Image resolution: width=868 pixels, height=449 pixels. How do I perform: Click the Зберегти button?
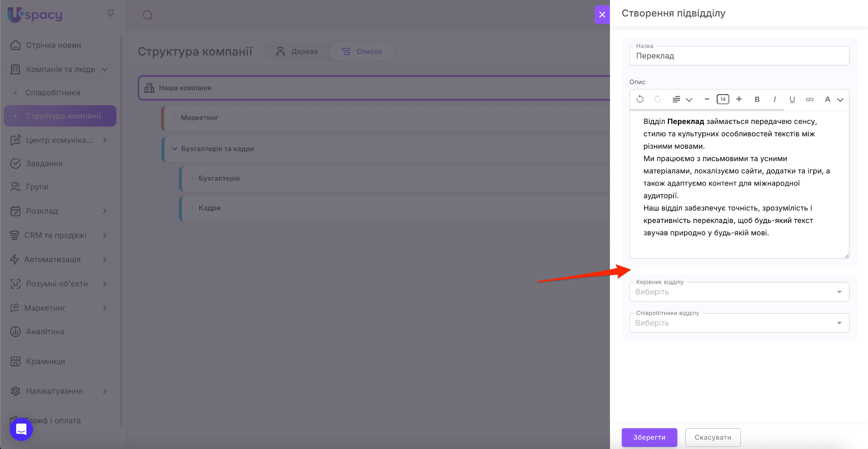pyautogui.click(x=649, y=437)
